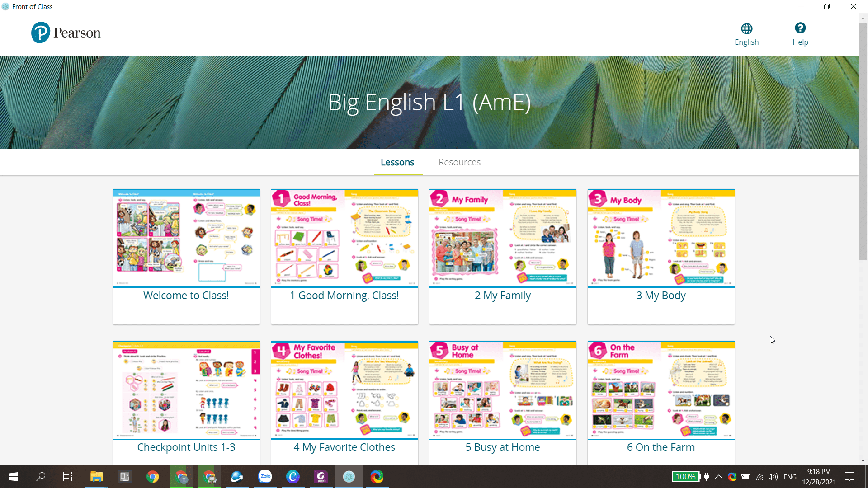Image resolution: width=868 pixels, height=488 pixels.
Task: Open Help via the question mark icon
Action: [x=800, y=28]
